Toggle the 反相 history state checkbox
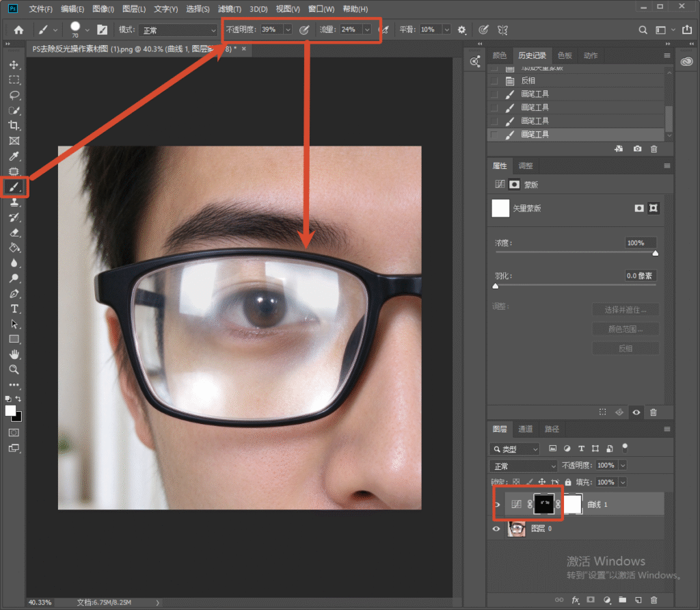700x610 pixels. (x=494, y=81)
